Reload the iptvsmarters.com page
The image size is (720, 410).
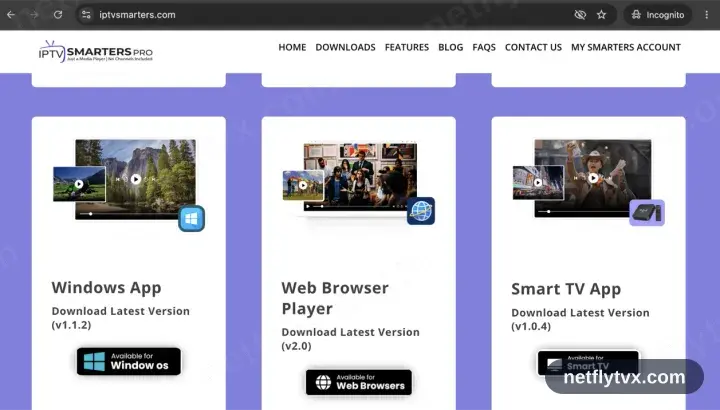(x=58, y=15)
